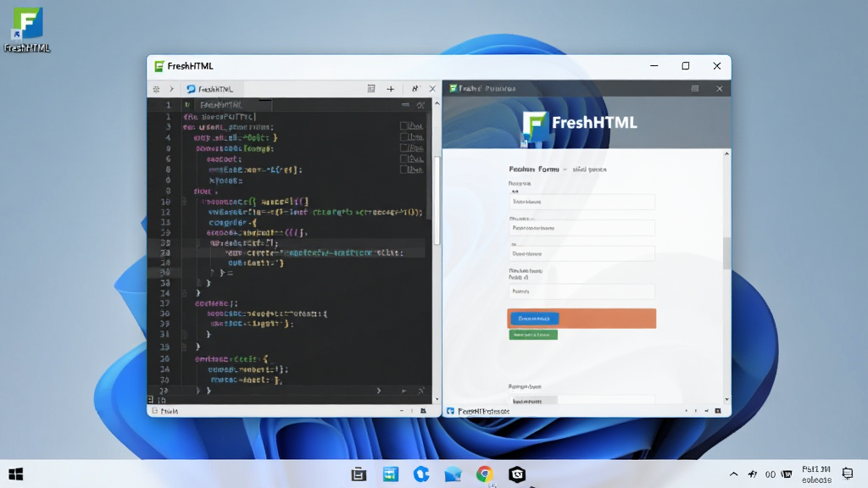Click the large FreshHTML banner logo in preview
868x488 pixels.
(x=580, y=125)
